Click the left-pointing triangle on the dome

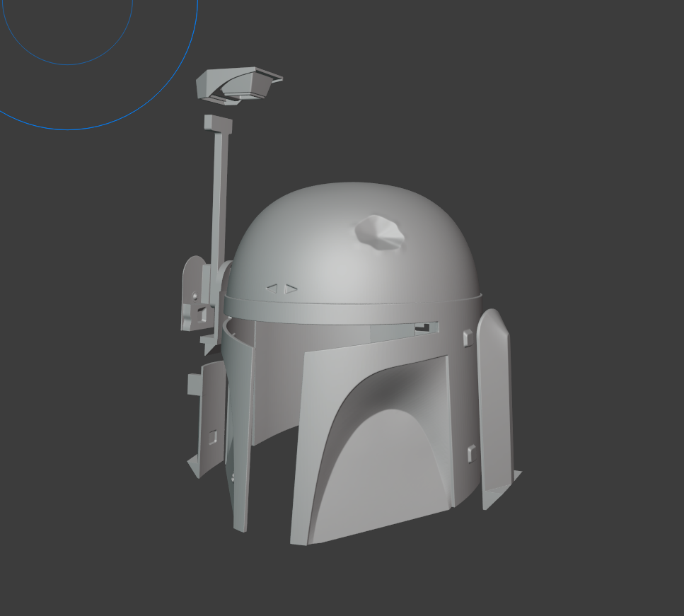[272, 288]
